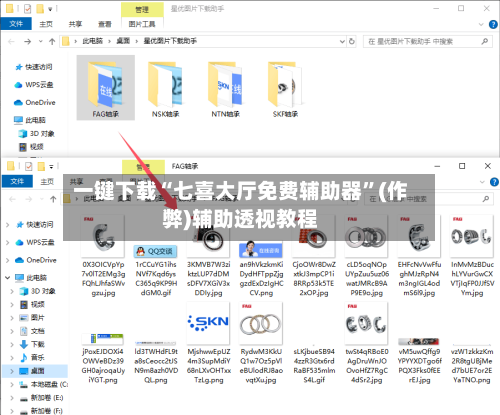
Task: Select 音乐 in FAG轴承 window sidebar
Action: pos(32,358)
